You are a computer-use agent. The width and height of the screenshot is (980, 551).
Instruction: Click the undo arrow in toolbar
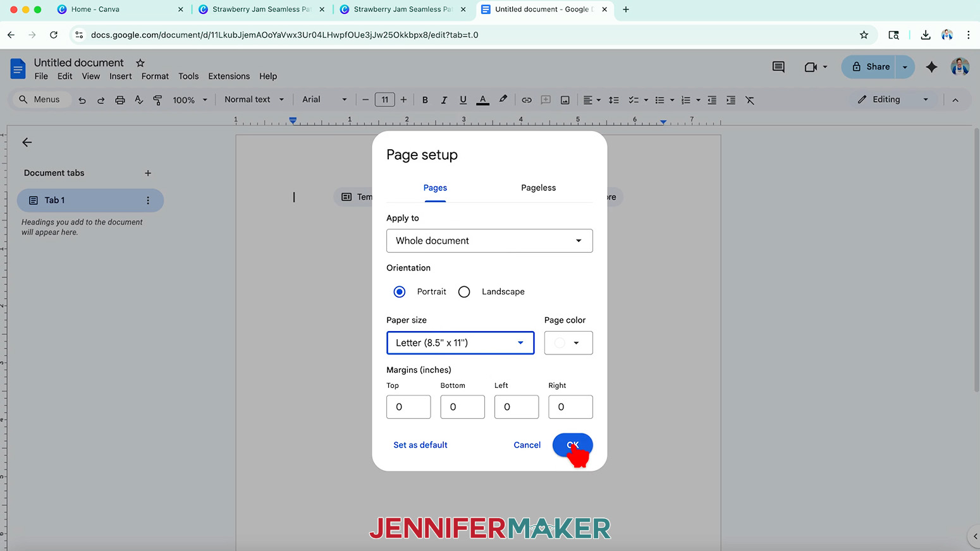pyautogui.click(x=82, y=100)
